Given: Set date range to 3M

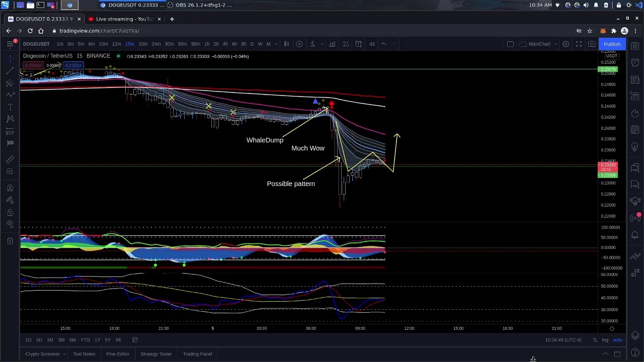Looking at the screenshot, I should click(x=61, y=340).
